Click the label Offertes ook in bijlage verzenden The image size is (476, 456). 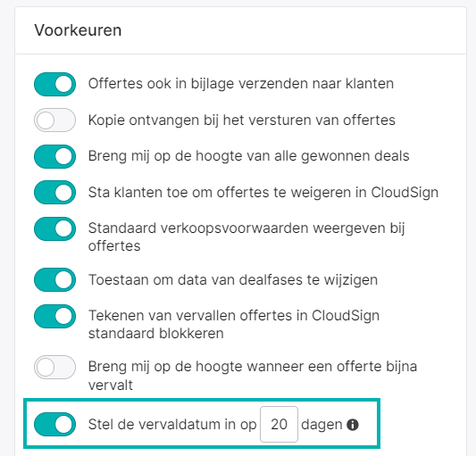pyautogui.click(x=241, y=84)
